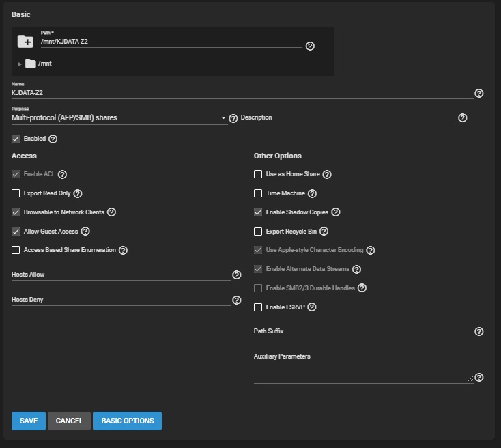The width and height of the screenshot is (501, 448).
Task: Tick the Enable FSRVP checkbox
Action: 258,307
